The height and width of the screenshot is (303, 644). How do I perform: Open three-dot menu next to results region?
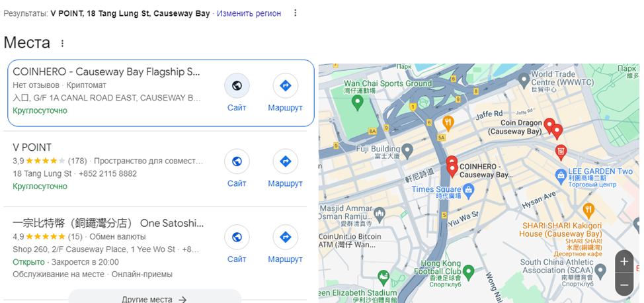[295, 13]
